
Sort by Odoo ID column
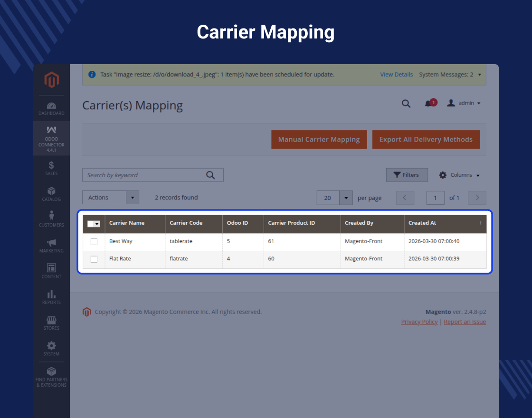[243, 224]
